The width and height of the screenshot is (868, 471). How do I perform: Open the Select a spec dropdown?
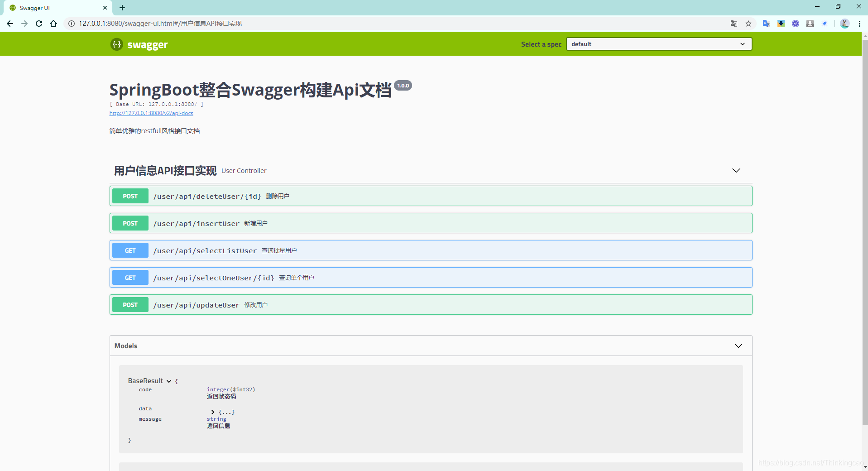pyautogui.click(x=659, y=44)
